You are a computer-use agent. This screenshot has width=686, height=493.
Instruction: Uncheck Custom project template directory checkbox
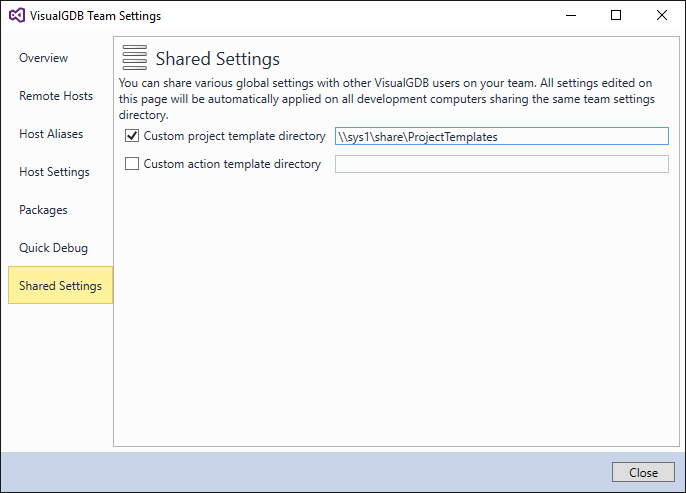click(x=132, y=136)
